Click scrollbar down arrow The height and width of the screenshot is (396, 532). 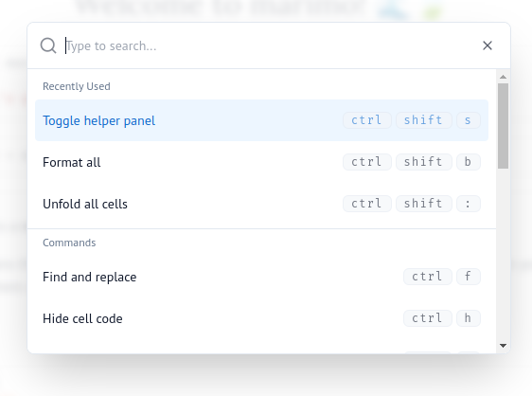click(x=504, y=346)
